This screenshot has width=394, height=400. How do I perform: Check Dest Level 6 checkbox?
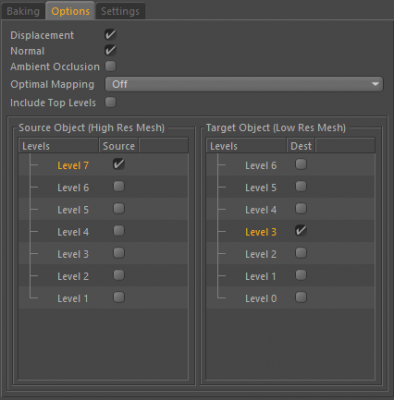(x=301, y=164)
